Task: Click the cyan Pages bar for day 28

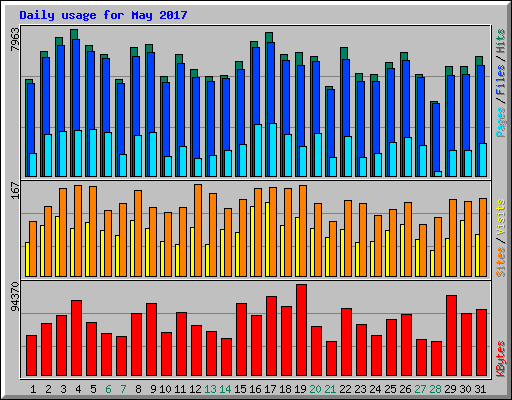Action: click(438, 174)
